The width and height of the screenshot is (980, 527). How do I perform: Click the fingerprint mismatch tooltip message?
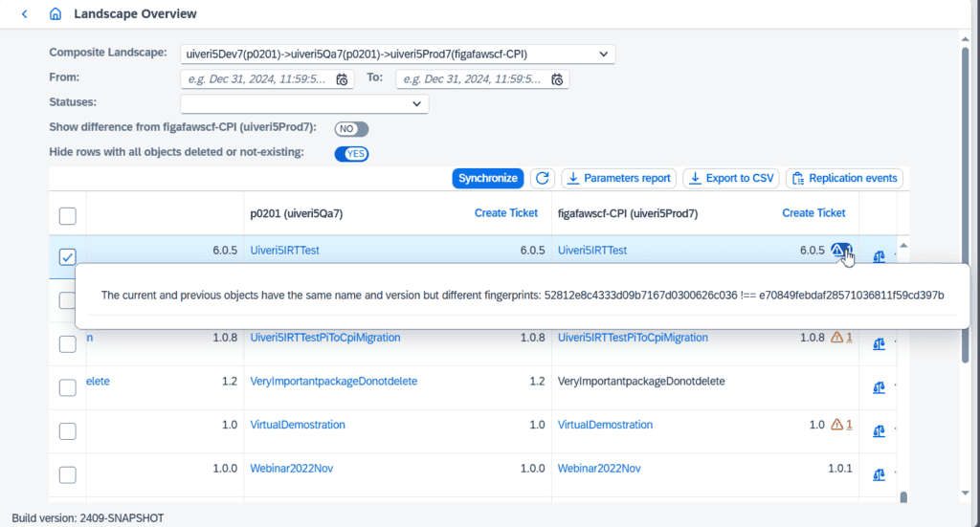(x=523, y=296)
